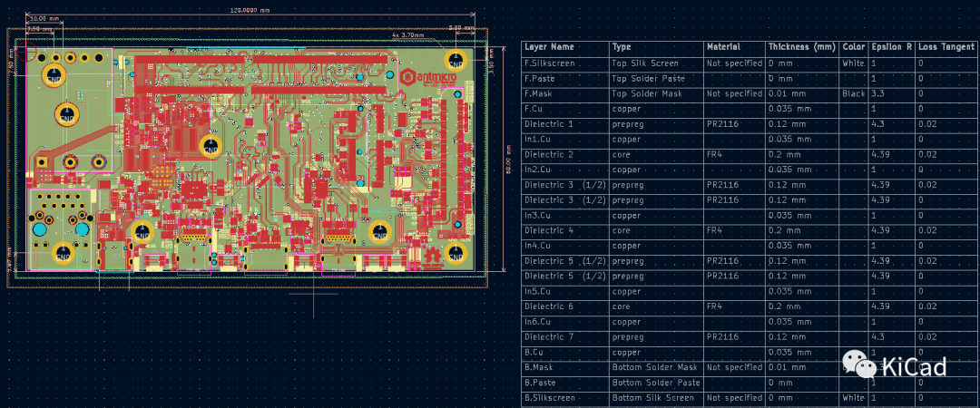Click the "Layer Name" column header
The height and width of the screenshot is (408, 980).
point(565,47)
